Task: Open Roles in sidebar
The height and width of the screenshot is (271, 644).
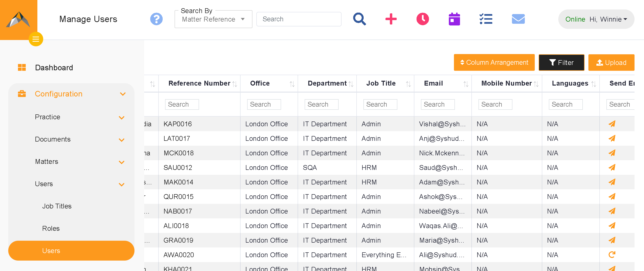Action: pos(51,228)
